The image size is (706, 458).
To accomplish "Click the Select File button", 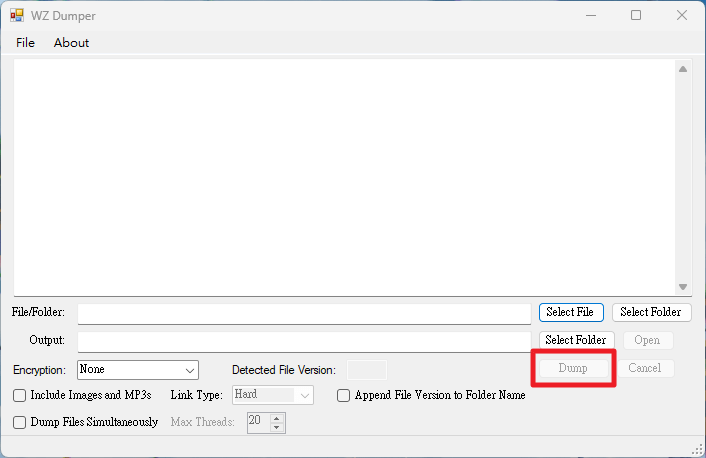I will 571,312.
